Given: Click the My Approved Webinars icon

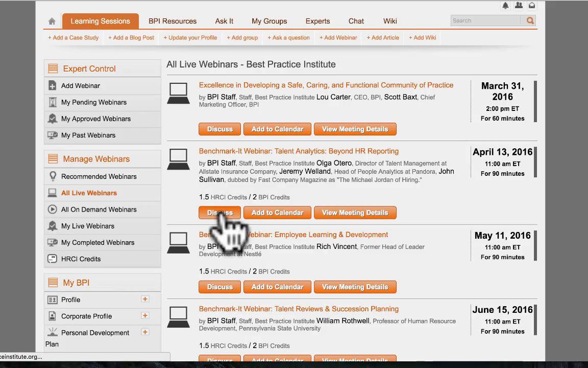Looking at the screenshot, I should 53,119.
